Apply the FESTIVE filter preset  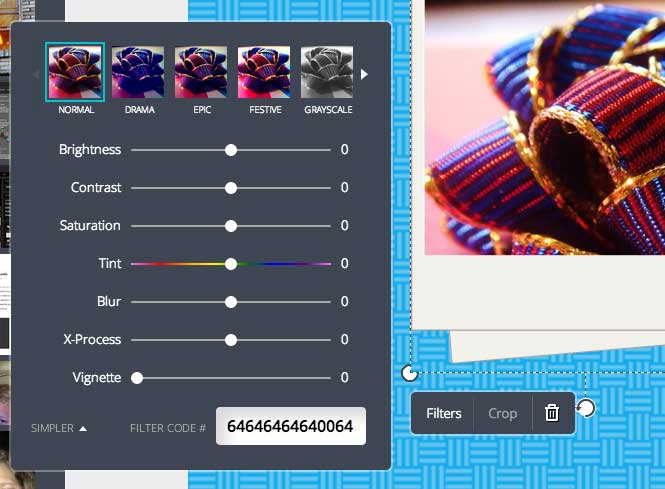pyautogui.click(x=264, y=73)
